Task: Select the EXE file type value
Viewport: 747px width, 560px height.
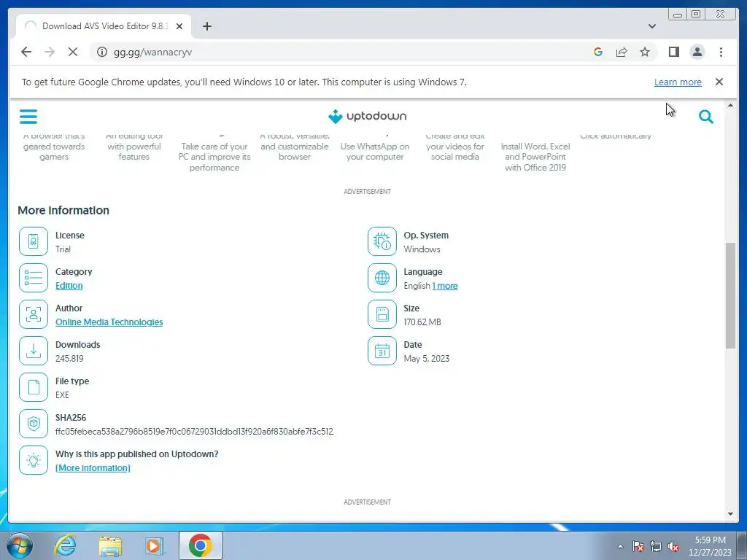Action: tap(62, 394)
